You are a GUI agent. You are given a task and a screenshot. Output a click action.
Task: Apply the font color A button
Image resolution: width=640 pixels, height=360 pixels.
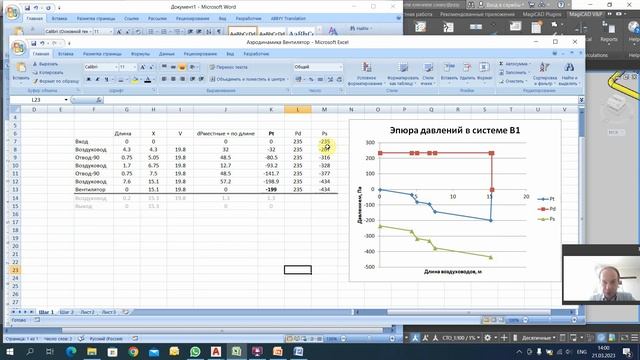tap(147, 80)
